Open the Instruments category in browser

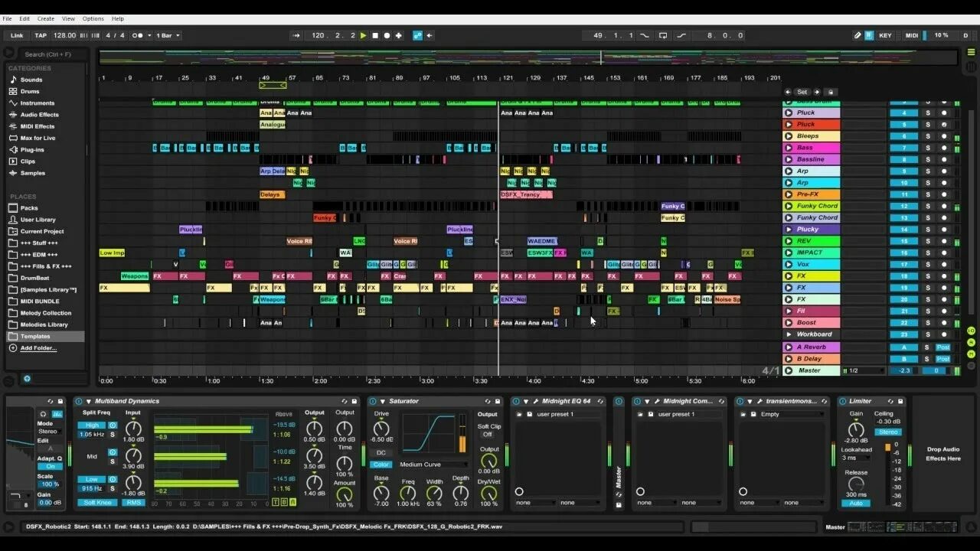38,103
